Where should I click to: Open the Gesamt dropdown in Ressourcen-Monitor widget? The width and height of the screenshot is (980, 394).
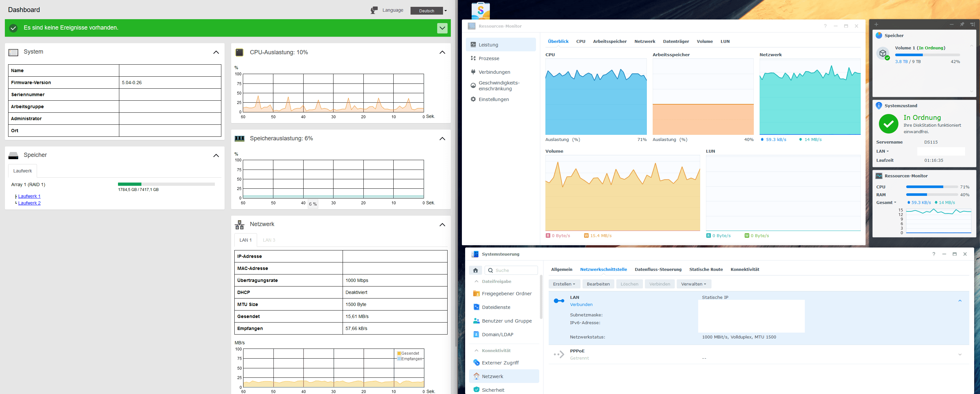886,203
